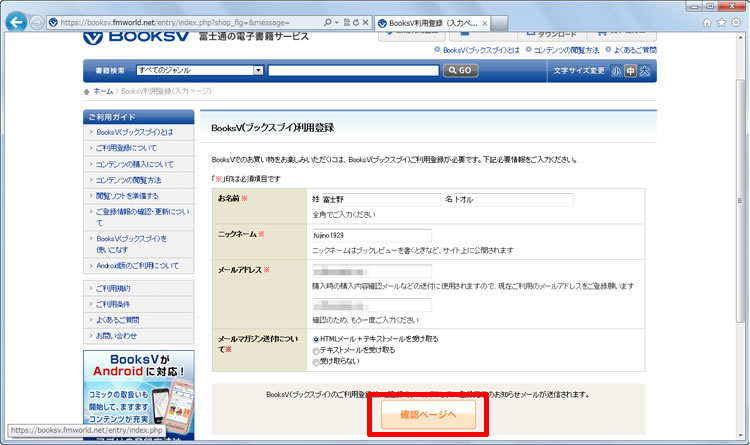Image resolution: width=750 pixels, height=445 pixels.
Task: Click the scrollbar down arrow
Action: (740, 435)
